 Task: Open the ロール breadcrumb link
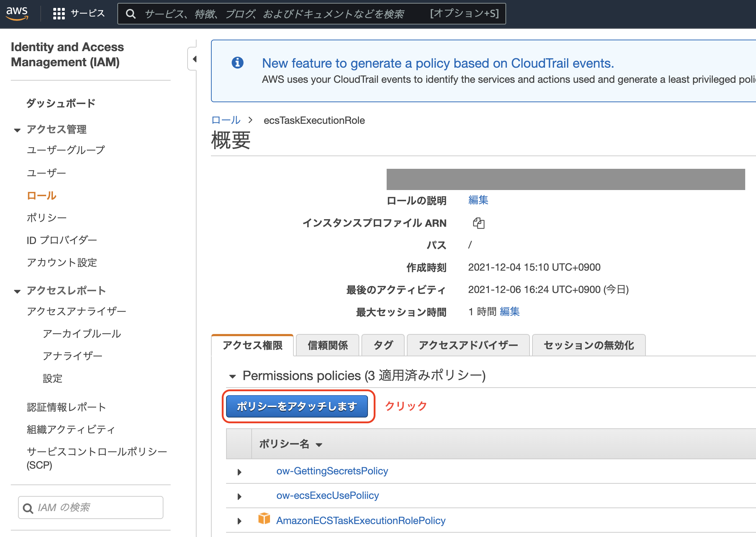225,120
